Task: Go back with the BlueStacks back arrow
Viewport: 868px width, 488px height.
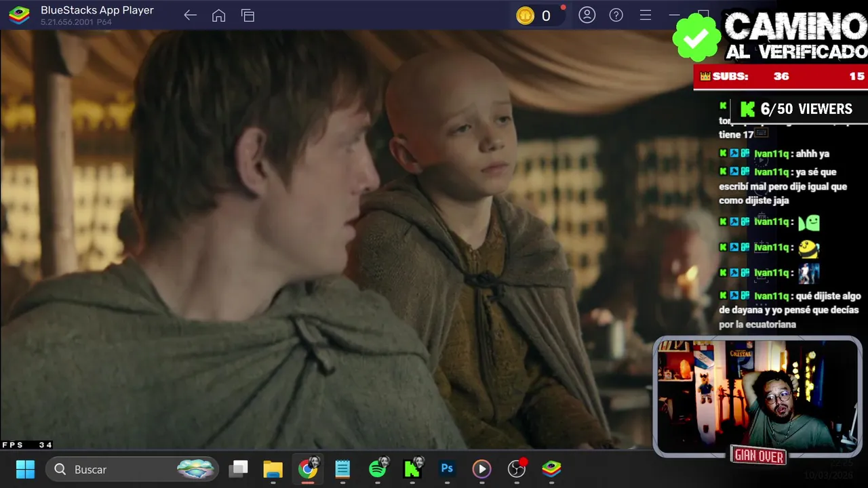Action: click(x=190, y=16)
